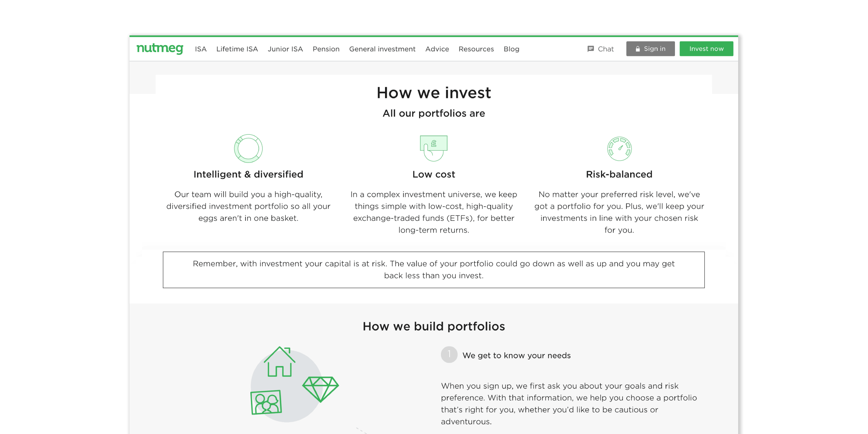Click the Chat speech bubble icon
868x434 pixels.
590,49
